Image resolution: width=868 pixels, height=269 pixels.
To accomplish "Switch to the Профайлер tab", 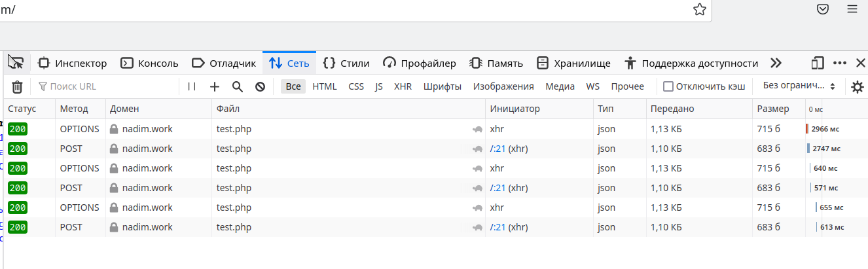I will point(420,63).
